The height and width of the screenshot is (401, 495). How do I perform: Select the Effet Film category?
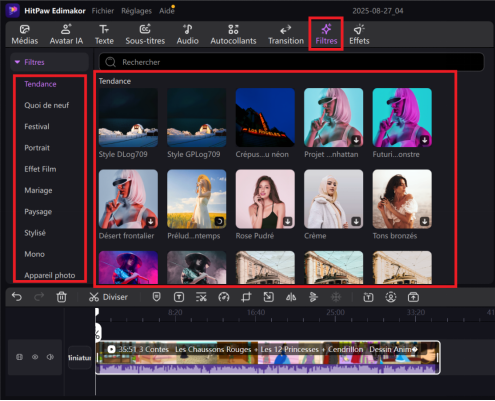[x=40, y=169]
